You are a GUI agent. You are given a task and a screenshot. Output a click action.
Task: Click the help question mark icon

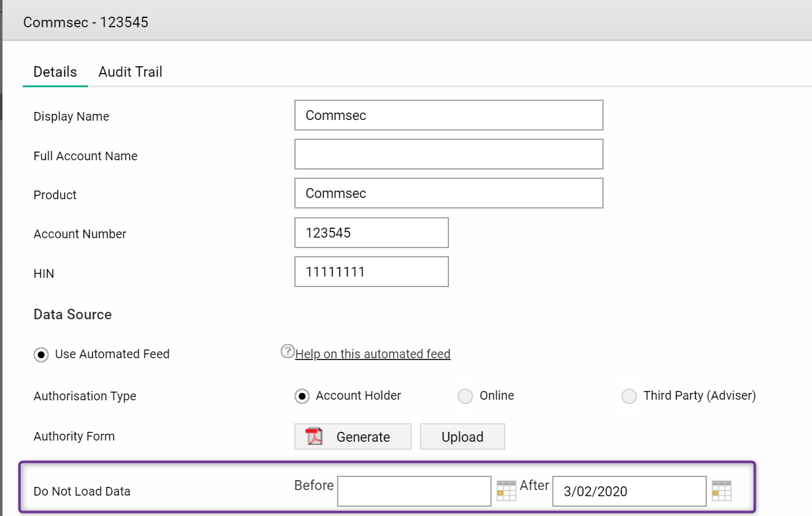pos(288,351)
